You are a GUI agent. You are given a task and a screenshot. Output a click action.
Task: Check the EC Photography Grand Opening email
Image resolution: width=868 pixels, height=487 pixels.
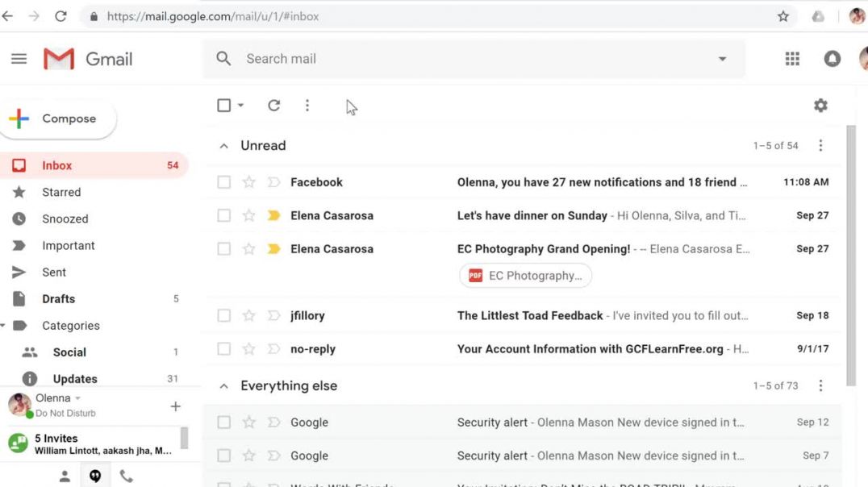pyautogui.click(x=223, y=249)
